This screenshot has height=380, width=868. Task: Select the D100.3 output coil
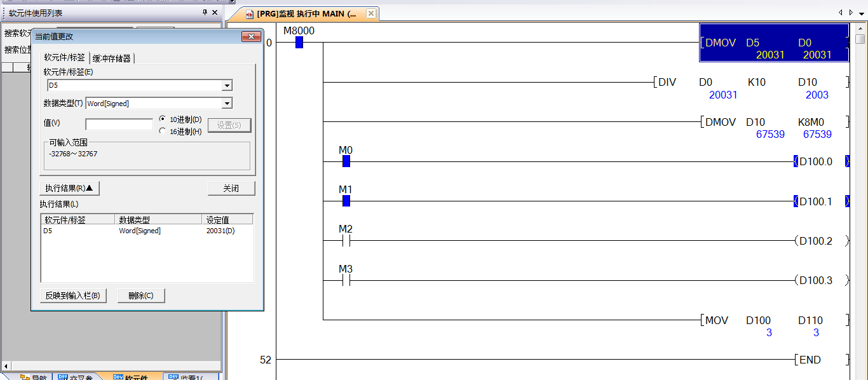click(x=815, y=280)
